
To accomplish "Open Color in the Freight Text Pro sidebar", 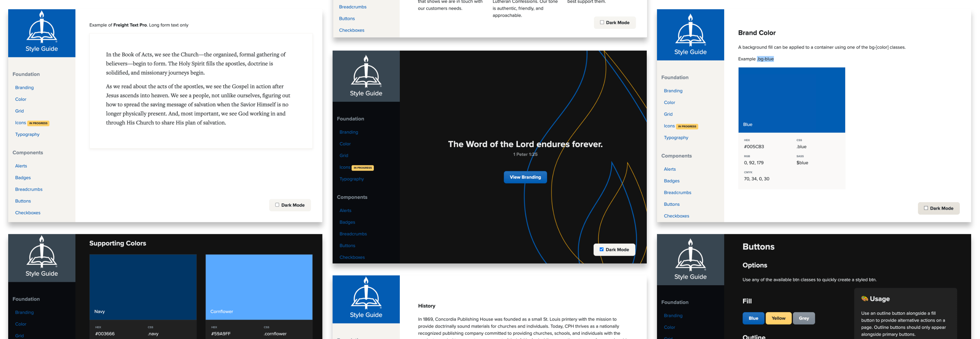I will click(21, 99).
